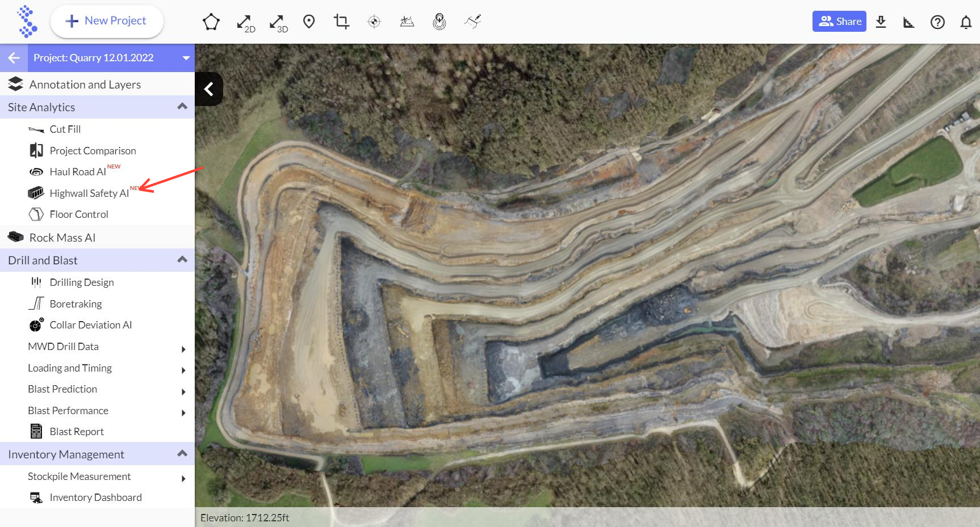This screenshot has width=980, height=527.
Task: Click the back arrow beside project name
Action: tap(14, 58)
